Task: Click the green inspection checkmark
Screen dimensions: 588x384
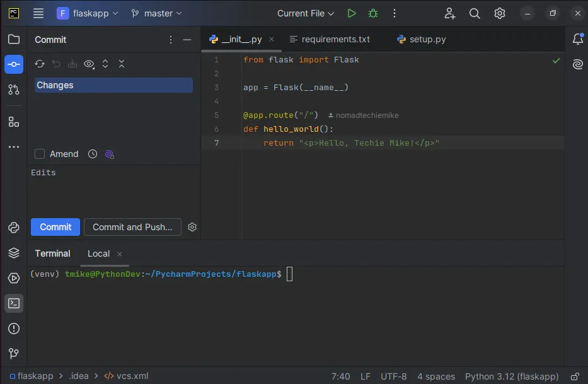Action: tap(556, 61)
